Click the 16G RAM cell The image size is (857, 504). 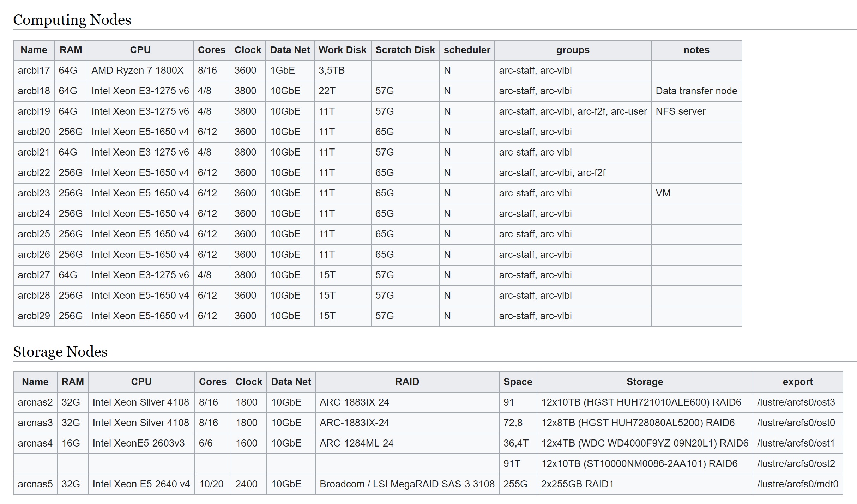click(73, 443)
